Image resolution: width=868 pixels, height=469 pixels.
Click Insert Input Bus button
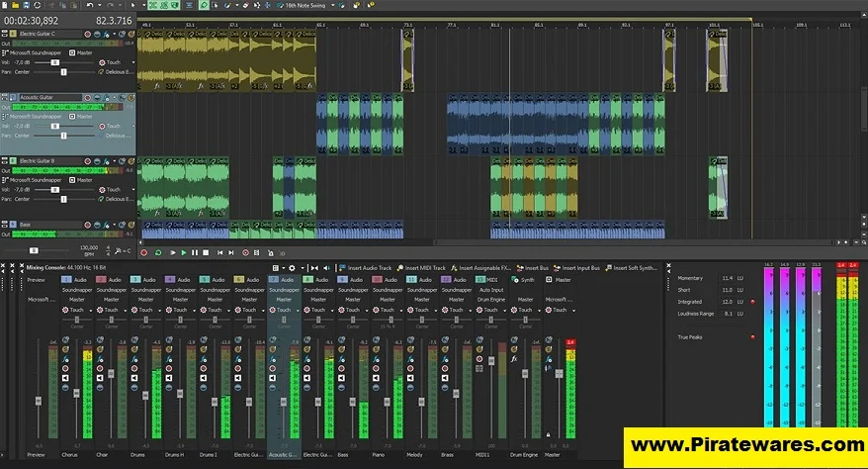coord(576,268)
